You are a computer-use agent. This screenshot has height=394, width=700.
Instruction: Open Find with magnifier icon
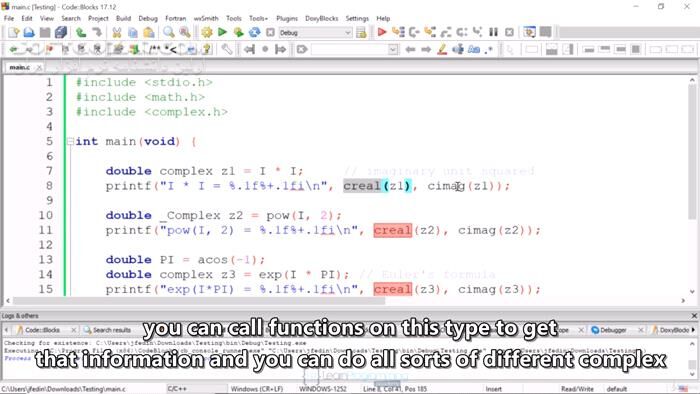pos(169,32)
